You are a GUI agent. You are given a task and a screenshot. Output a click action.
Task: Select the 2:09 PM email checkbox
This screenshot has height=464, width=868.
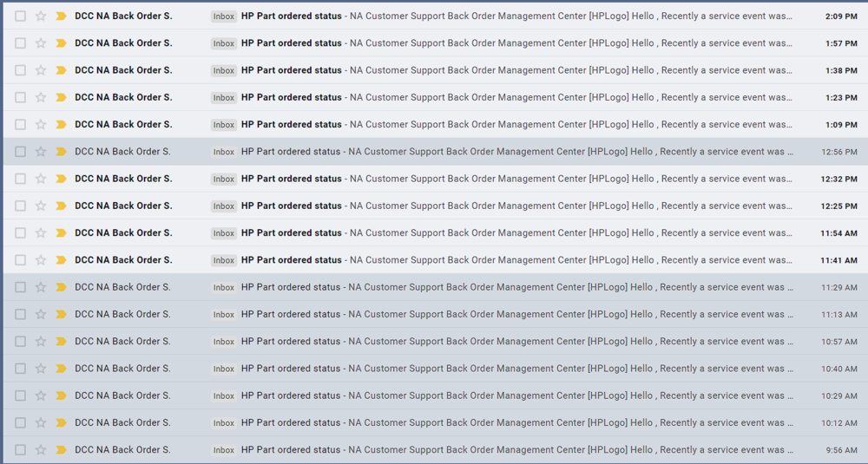20,16
